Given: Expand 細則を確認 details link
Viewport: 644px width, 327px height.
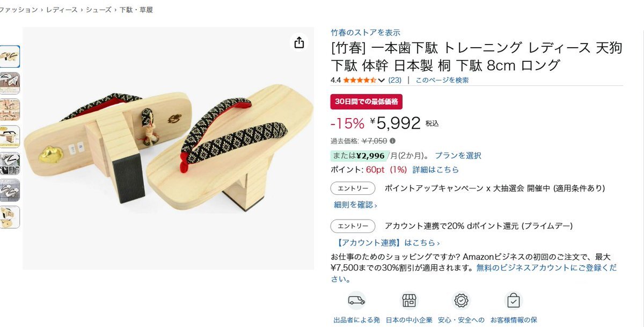Looking at the screenshot, I should 355,205.
